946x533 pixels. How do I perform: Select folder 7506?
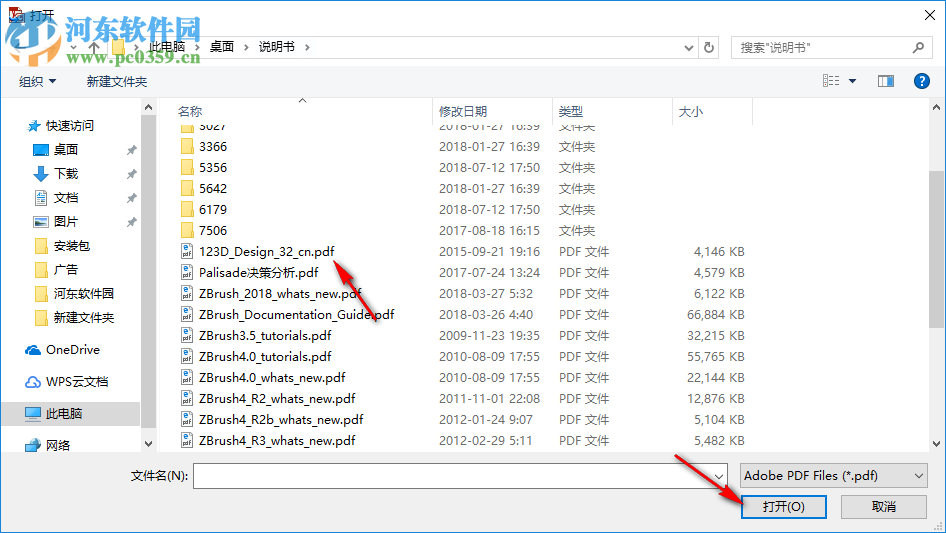tap(213, 231)
